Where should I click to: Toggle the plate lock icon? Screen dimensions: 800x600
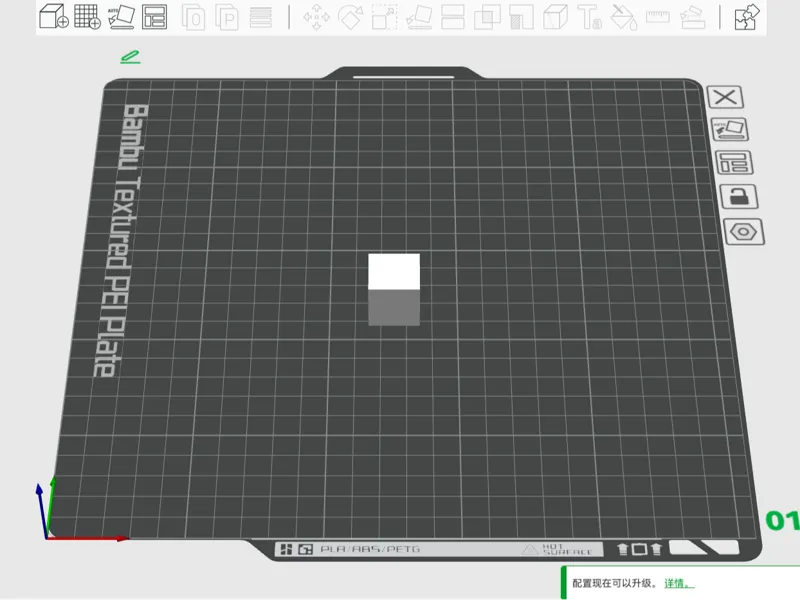click(739, 196)
